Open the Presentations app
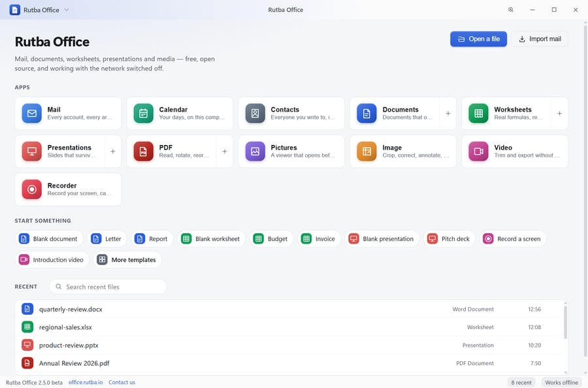The width and height of the screenshot is (588, 388). point(60,152)
